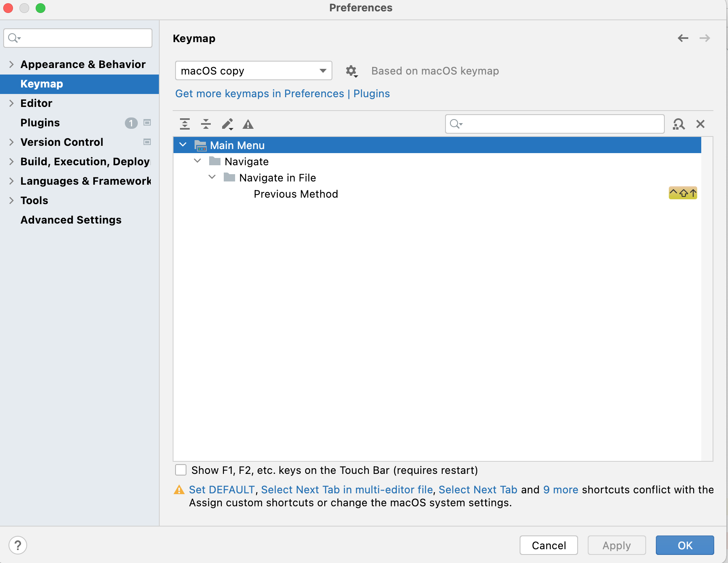Open the keymap gear actions menu
Image resolution: width=728 pixels, height=563 pixels.
point(351,71)
